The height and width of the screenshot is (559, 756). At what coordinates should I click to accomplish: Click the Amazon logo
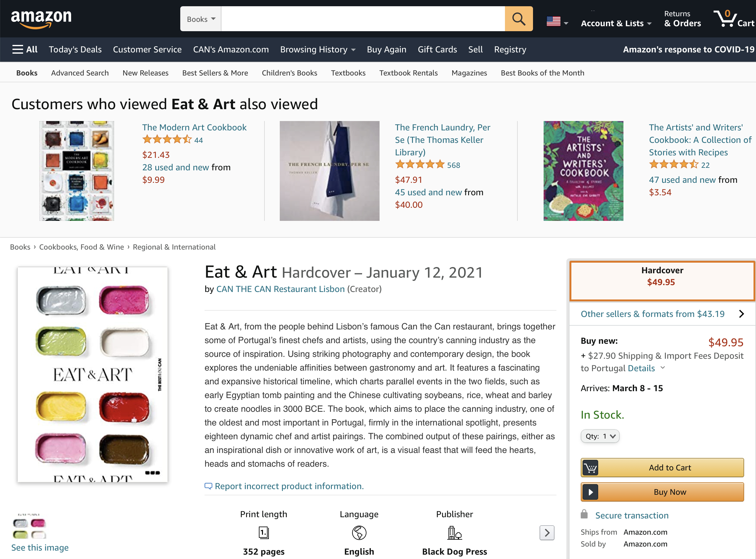pos(41,18)
